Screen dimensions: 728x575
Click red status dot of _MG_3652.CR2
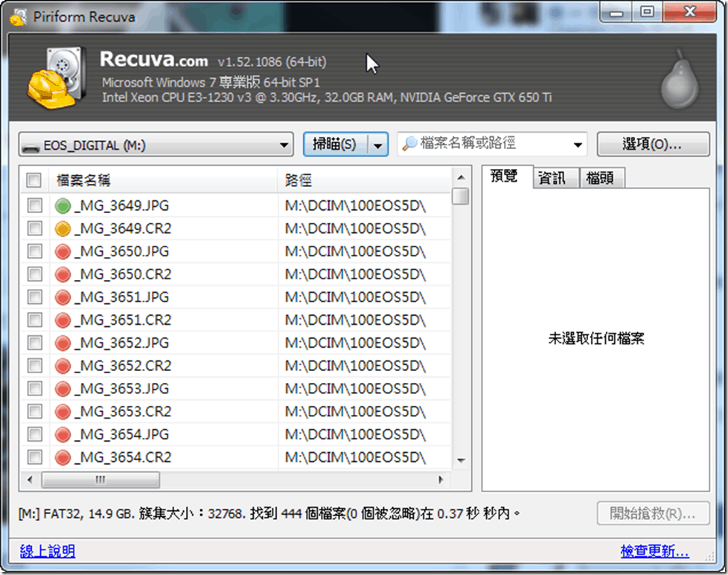(x=63, y=366)
